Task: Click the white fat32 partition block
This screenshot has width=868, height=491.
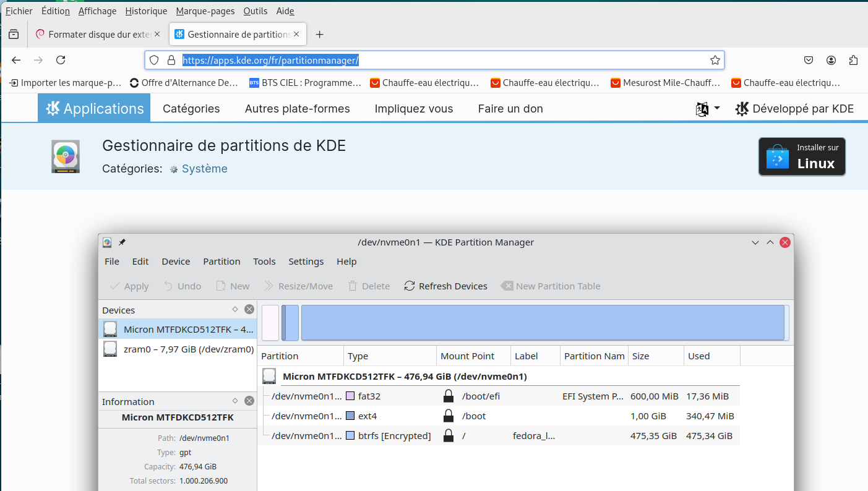Action: point(270,323)
